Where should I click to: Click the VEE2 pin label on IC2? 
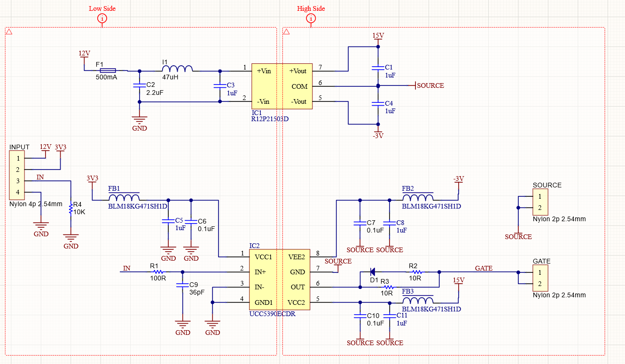click(x=297, y=257)
